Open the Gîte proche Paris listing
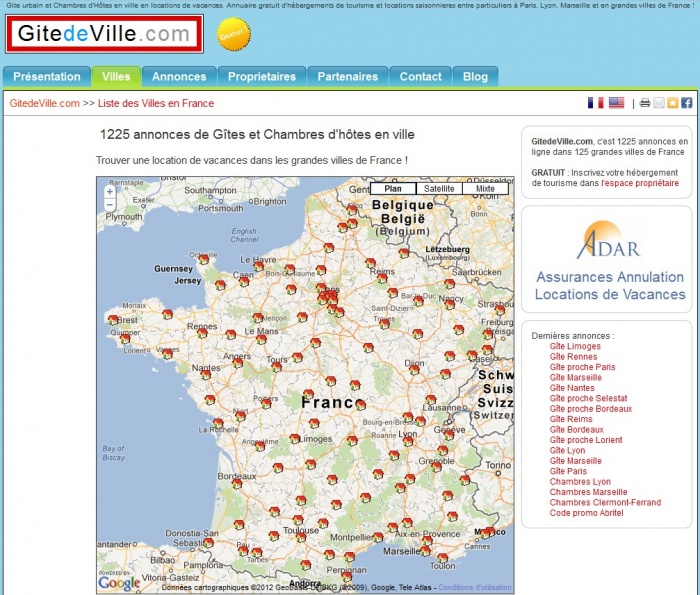This screenshot has width=700, height=595. (x=582, y=367)
